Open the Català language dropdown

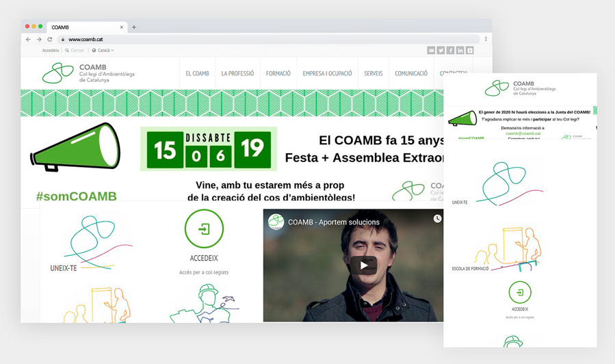(103, 50)
